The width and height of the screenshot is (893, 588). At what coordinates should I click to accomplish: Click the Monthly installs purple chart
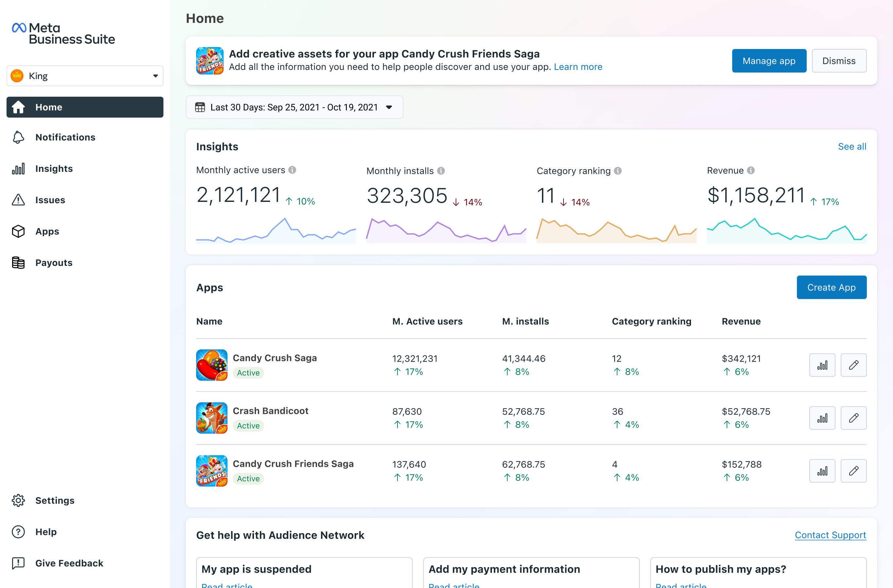(446, 231)
